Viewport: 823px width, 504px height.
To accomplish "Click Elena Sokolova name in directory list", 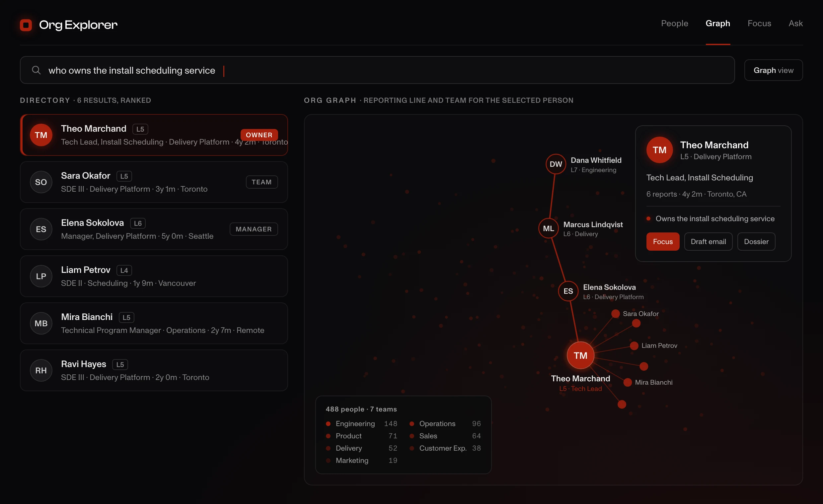I will (x=92, y=222).
